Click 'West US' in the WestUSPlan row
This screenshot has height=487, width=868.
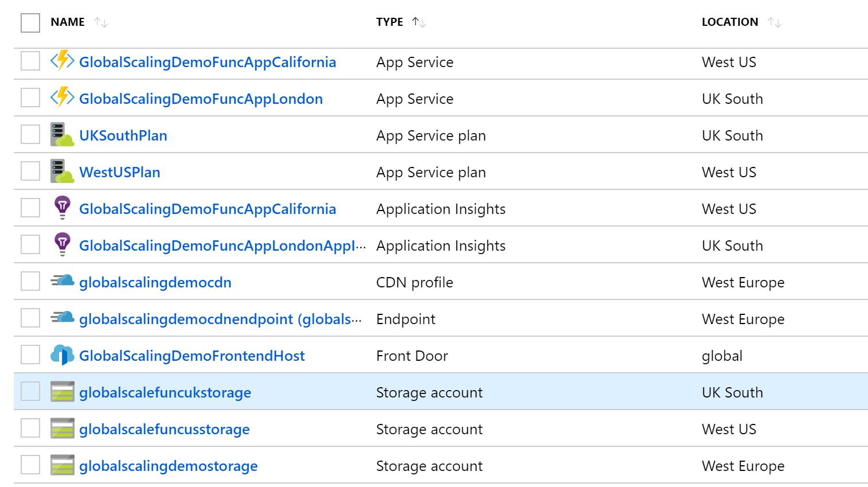(x=729, y=172)
